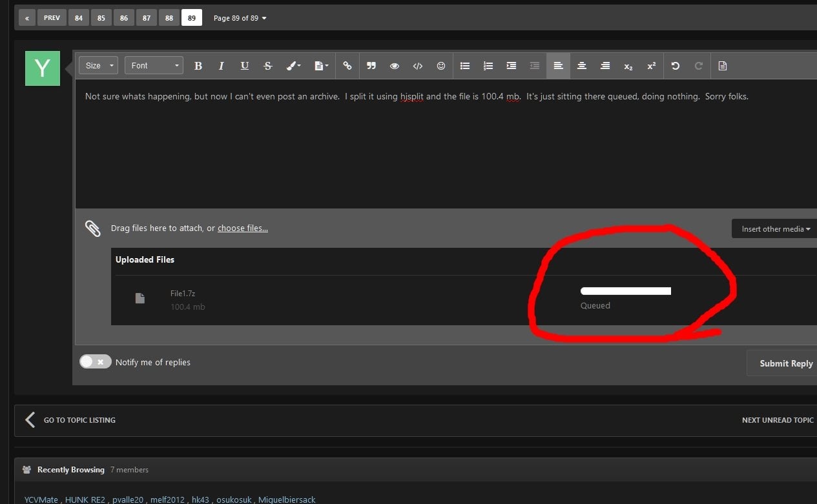This screenshot has width=817, height=504.
Task: Click the File1.7z file name
Action: coord(183,294)
